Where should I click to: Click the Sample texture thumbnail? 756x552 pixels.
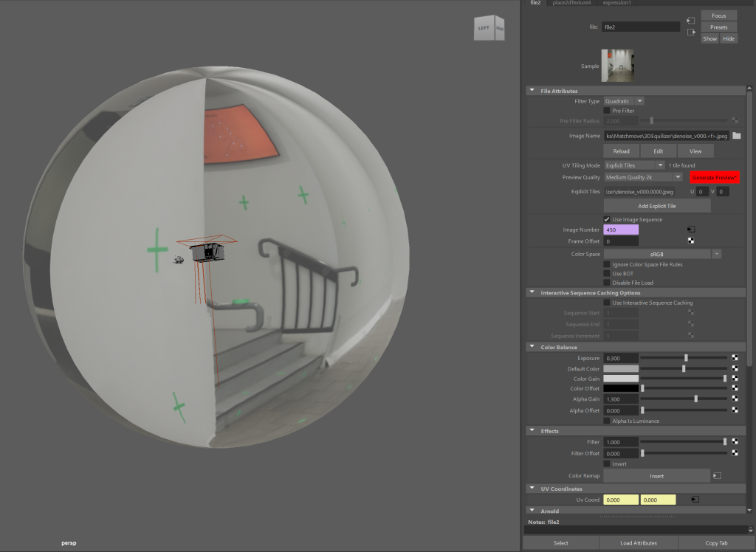(618, 65)
